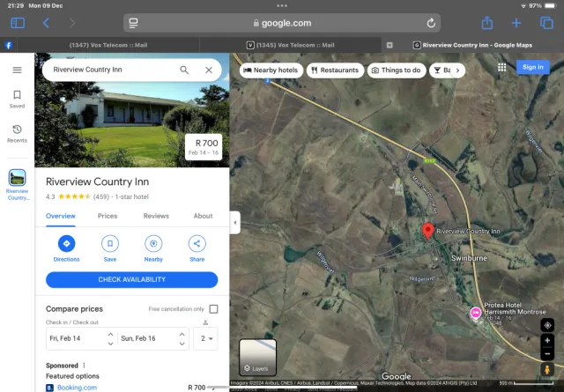Move check-out date one day later
Screen dimensions: 564x392
pos(182,334)
